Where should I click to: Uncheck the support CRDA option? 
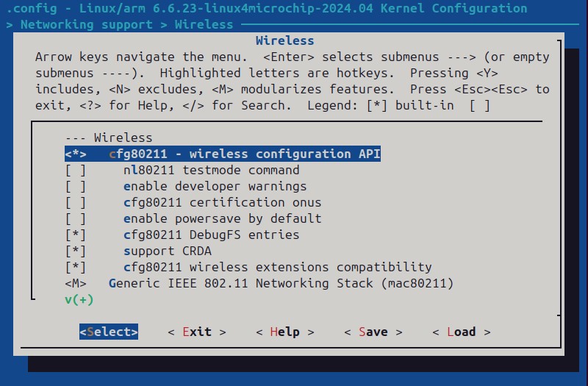pyautogui.click(x=76, y=251)
